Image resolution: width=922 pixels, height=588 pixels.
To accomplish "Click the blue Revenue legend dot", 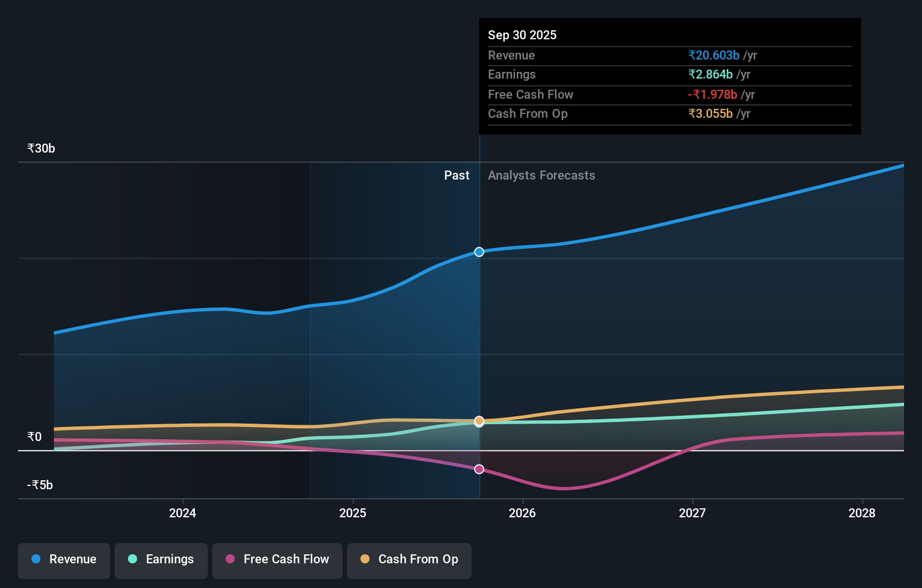I will pos(35,559).
